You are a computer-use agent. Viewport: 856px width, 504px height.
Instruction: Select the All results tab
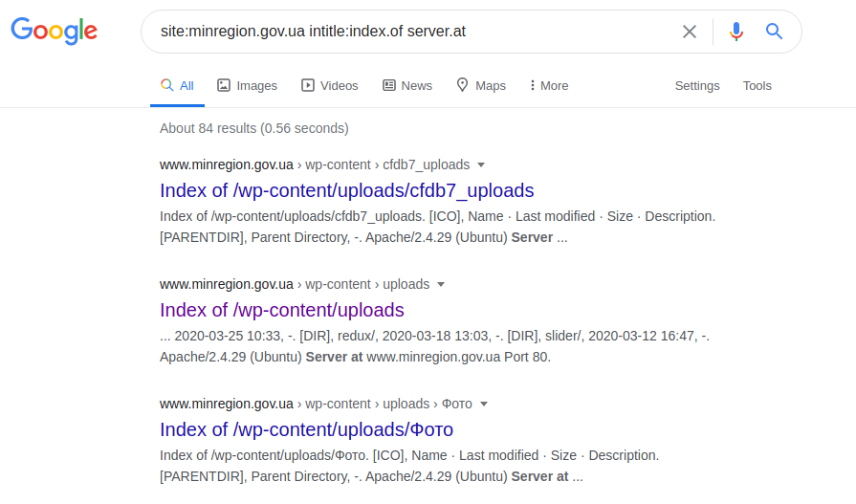coord(177,86)
